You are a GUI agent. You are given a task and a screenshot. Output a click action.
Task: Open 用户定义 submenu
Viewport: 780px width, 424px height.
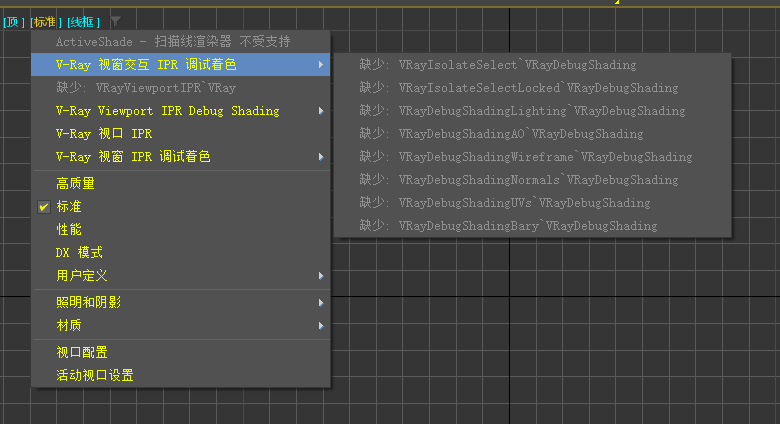click(181, 276)
